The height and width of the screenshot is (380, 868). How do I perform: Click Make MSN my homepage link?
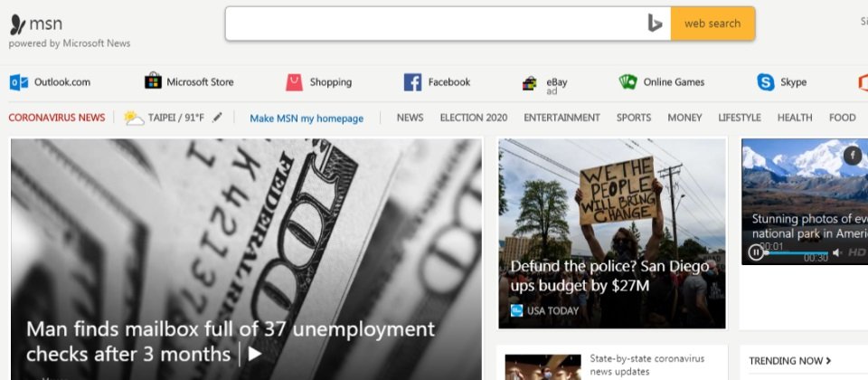point(307,119)
